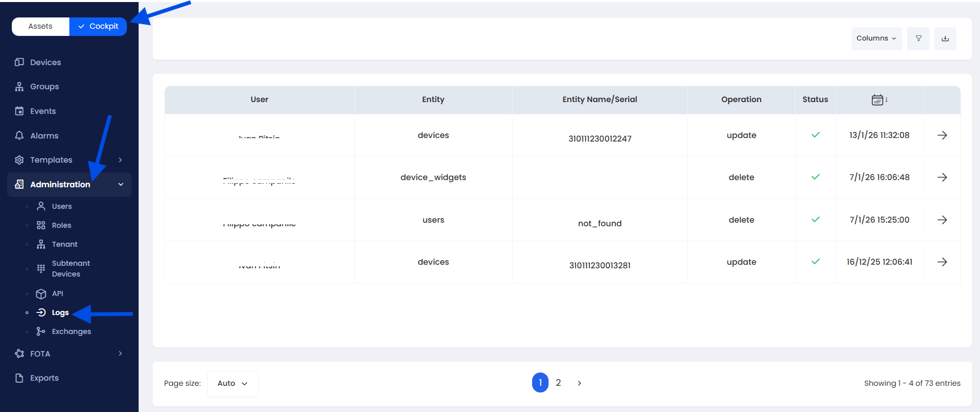Click the Alarms bell icon in sidebar
The image size is (980, 412).
point(20,135)
